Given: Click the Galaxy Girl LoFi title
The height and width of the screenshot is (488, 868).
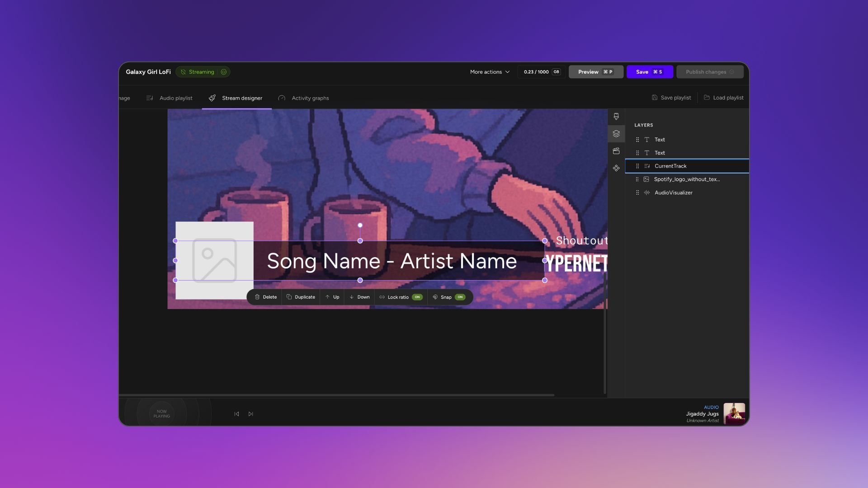Looking at the screenshot, I should (148, 72).
